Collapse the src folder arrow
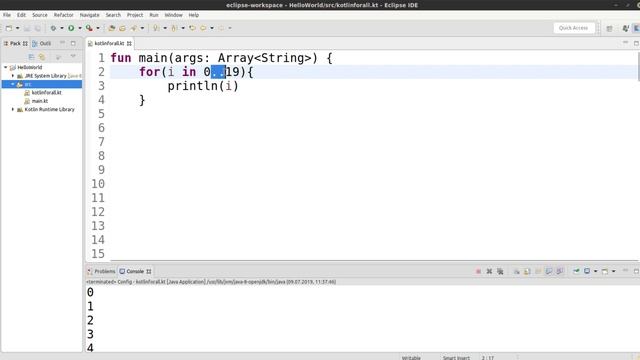Image resolution: width=640 pixels, height=360 pixels. coord(13,84)
